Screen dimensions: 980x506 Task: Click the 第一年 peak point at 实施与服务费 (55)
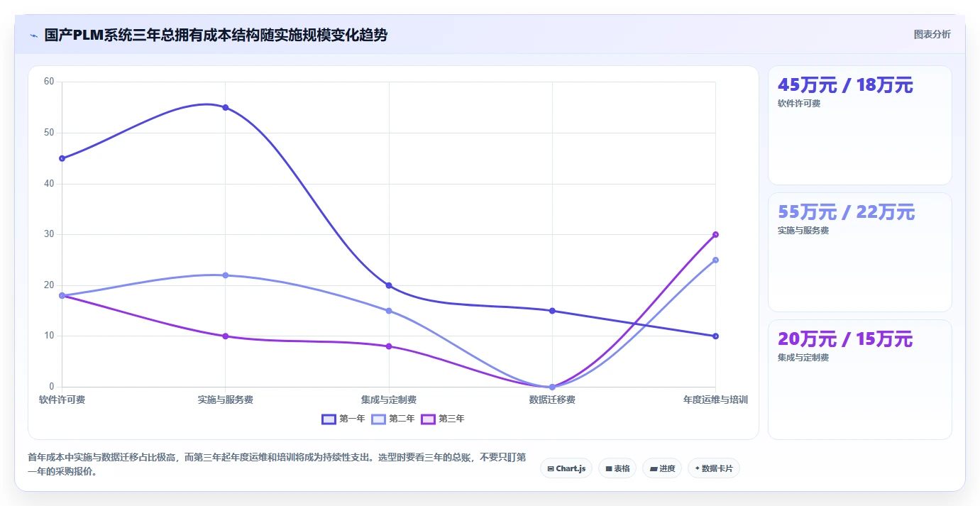tap(226, 108)
